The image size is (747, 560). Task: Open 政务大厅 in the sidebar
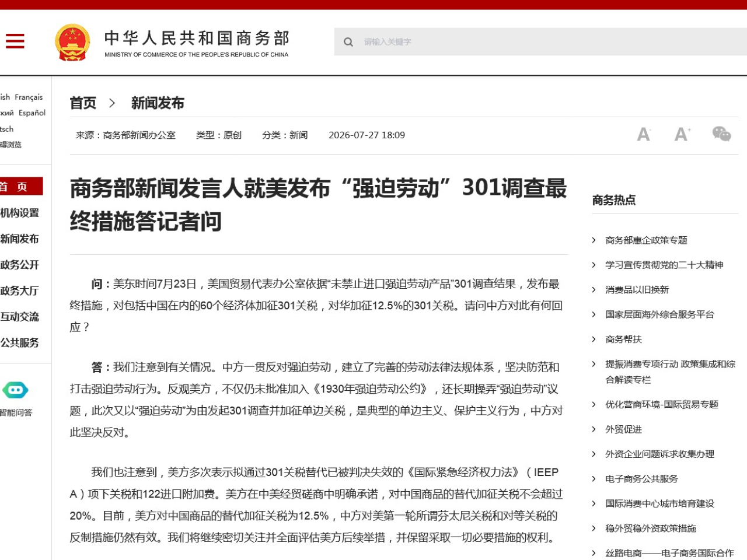pos(19,290)
